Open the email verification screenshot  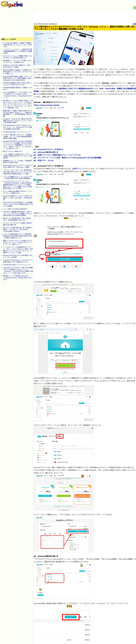click(x=64, y=351)
